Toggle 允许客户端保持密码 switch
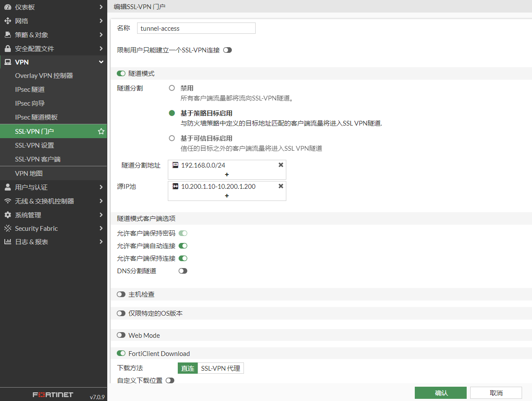The height and width of the screenshot is (401, 532). (183, 233)
